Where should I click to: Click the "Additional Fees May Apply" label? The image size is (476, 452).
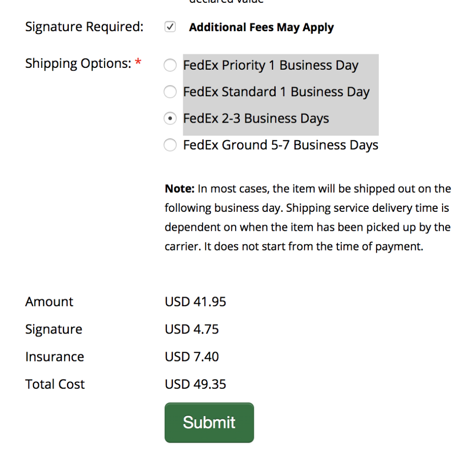pyautogui.click(x=261, y=27)
